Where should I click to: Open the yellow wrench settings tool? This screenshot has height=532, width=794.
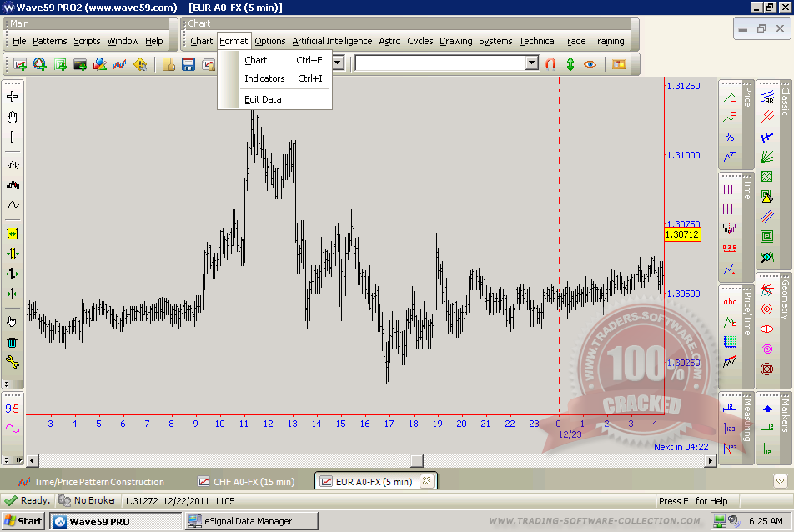(x=12, y=362)
